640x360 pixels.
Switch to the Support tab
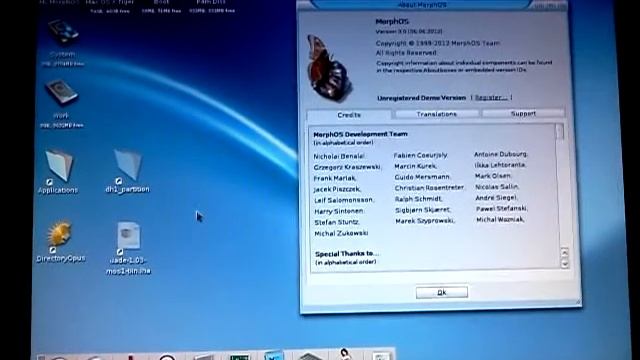tap(523, 113)
